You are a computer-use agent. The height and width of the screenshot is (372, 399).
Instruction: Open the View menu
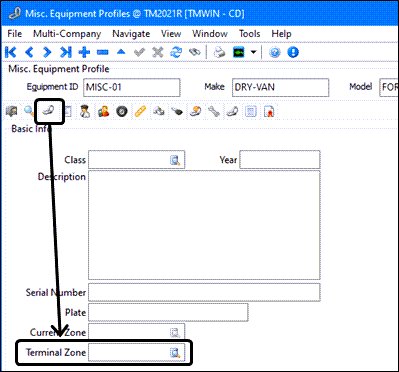click(x=171, y=34)
